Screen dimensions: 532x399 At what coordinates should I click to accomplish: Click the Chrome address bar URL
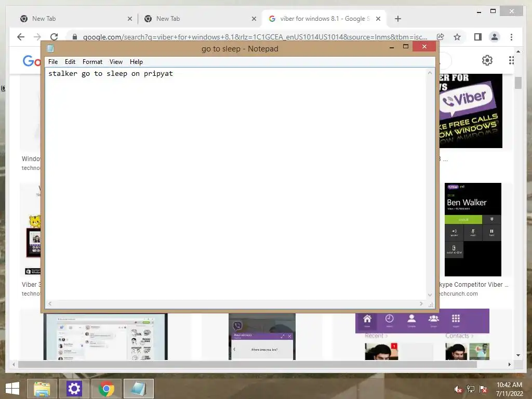pos(255,37)
